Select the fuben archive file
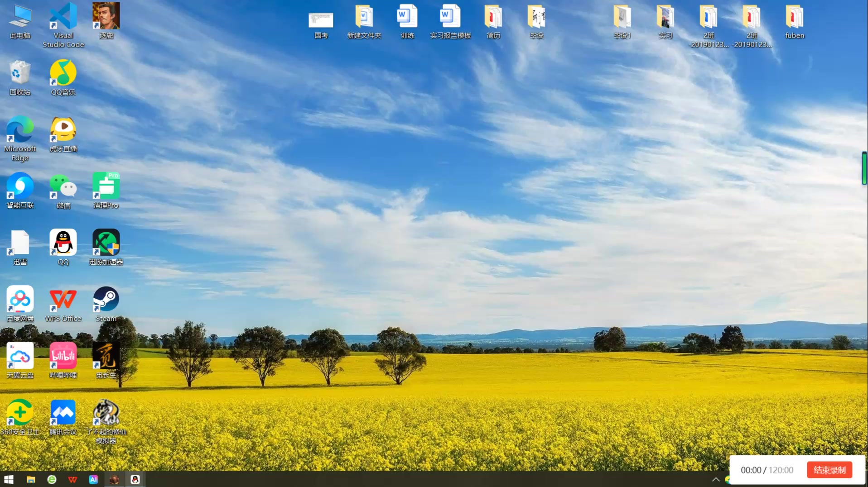The height and width of the screenshot is (487, 868). click(x=794, y=17)
